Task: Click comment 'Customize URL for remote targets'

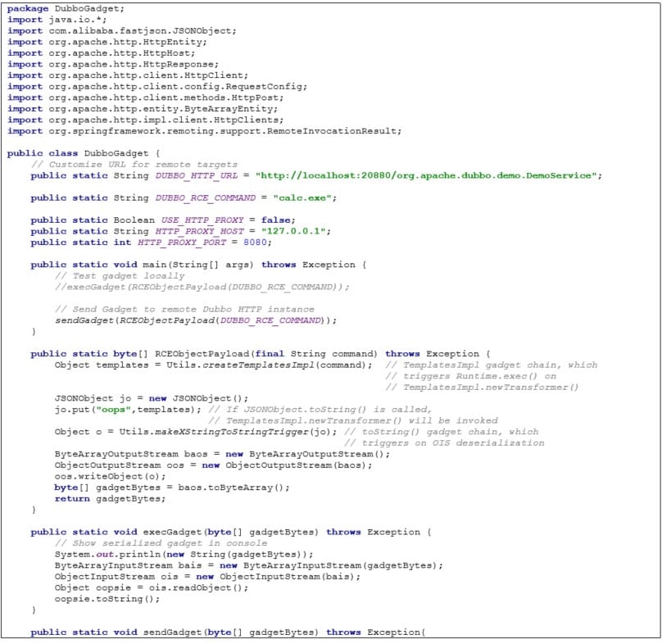Action: [134, 164]
